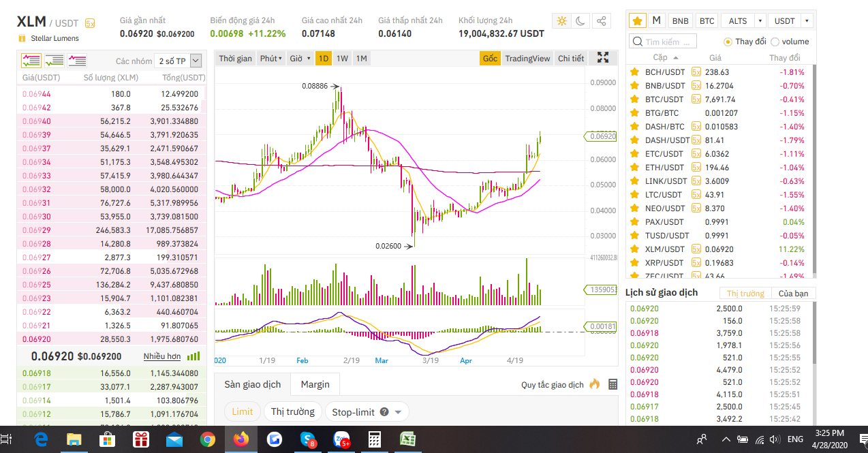Select 1D chart interval

[x=324, y=59]
